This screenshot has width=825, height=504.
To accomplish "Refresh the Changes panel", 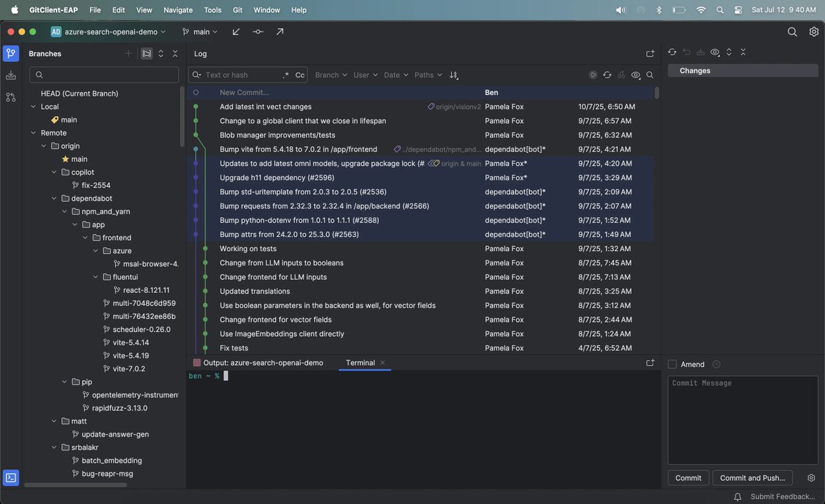I will point(672,52).
